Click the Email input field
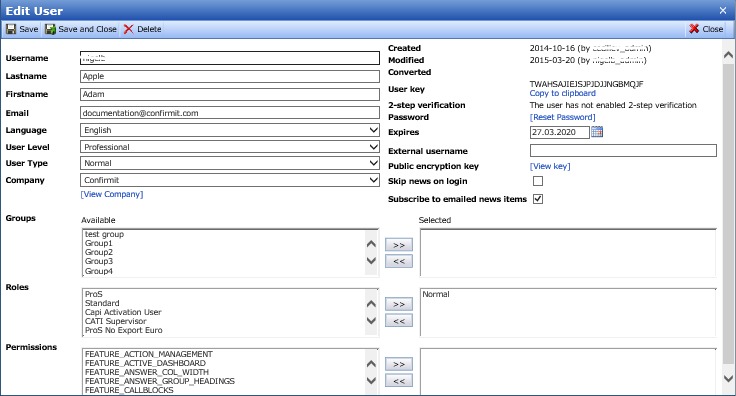736x396 pixels. (x=230, y=113)
